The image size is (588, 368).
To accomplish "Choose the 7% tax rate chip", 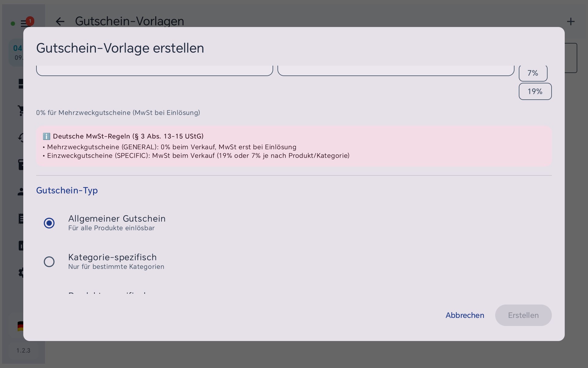I will [533, 73].
